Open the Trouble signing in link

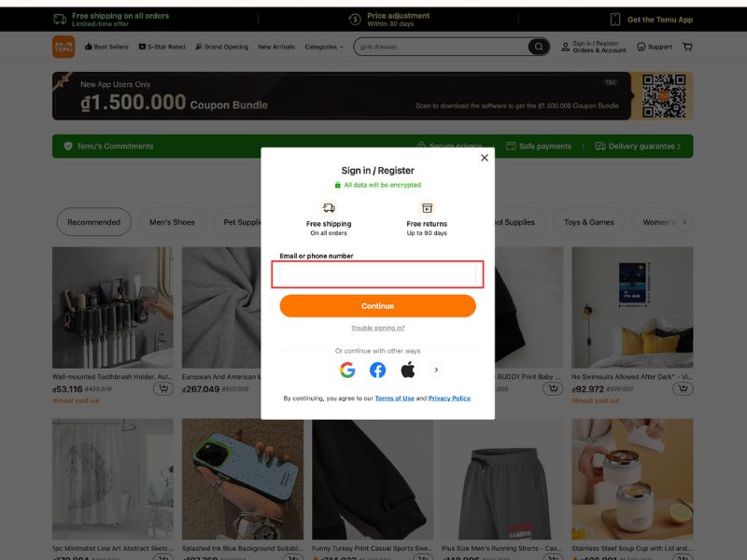coord(377,329)
